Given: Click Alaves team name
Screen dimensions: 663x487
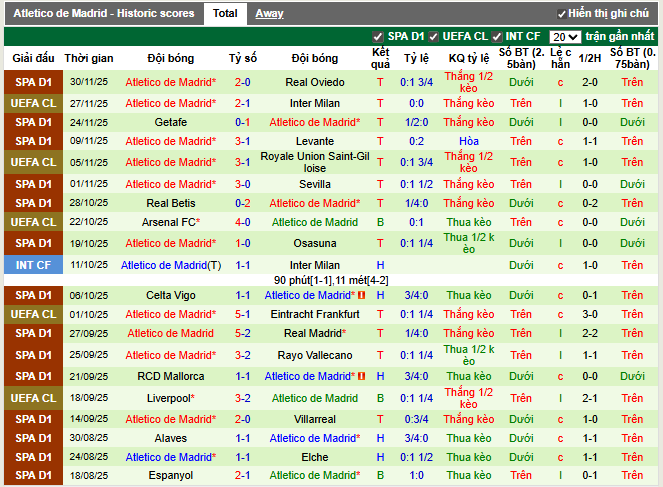Looking at the screenshot, I should click(171, 438).
